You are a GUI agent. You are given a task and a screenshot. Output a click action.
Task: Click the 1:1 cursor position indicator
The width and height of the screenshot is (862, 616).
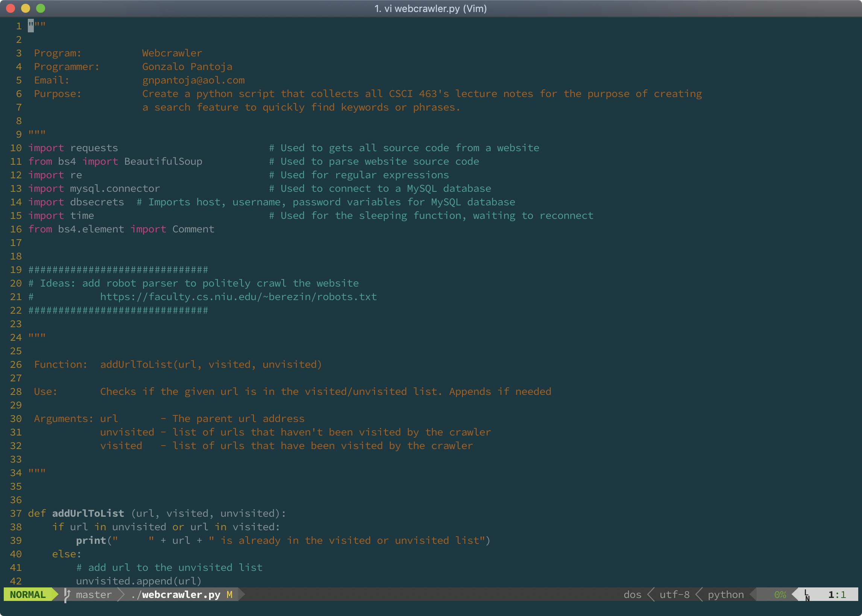[836, 595]
